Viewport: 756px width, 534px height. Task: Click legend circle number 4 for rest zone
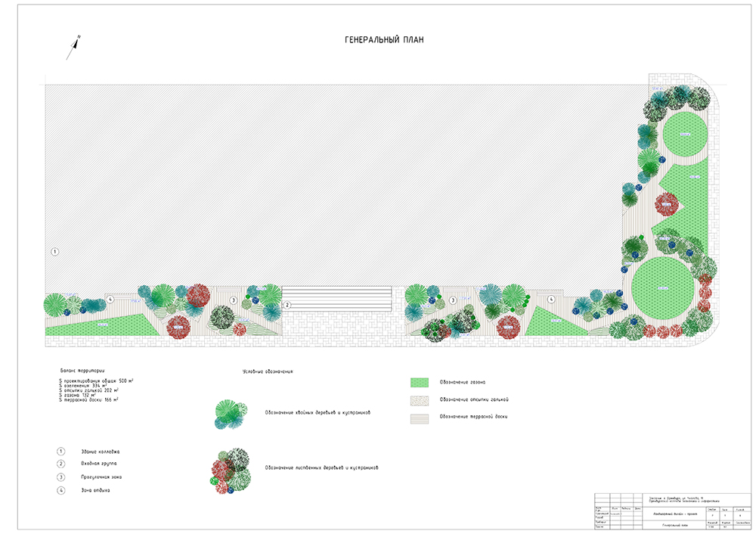(61, 491)
